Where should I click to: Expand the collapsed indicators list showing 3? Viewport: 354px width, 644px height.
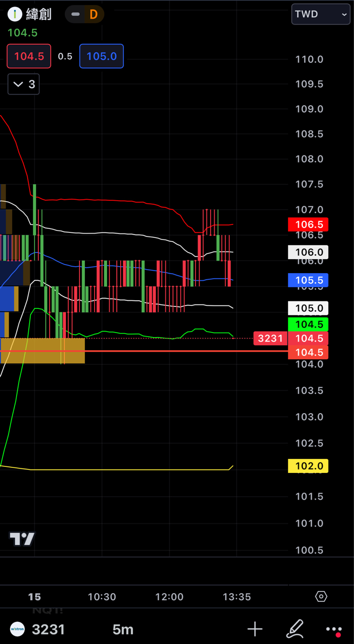click(x=24, y=84)
